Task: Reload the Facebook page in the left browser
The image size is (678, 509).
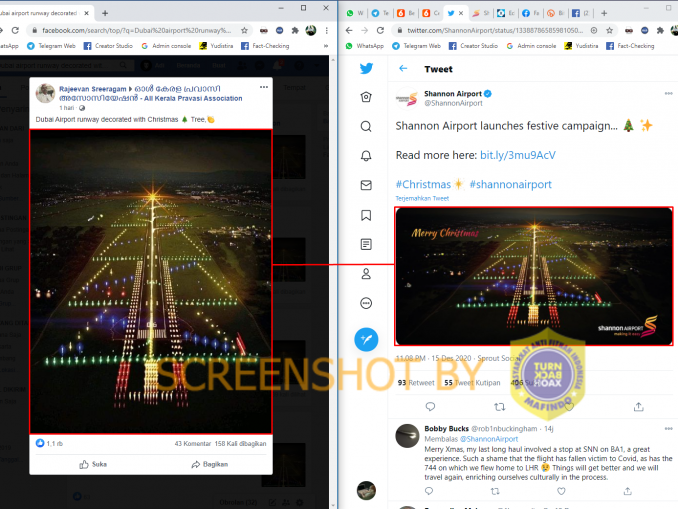Action: [x=15, y=30]
